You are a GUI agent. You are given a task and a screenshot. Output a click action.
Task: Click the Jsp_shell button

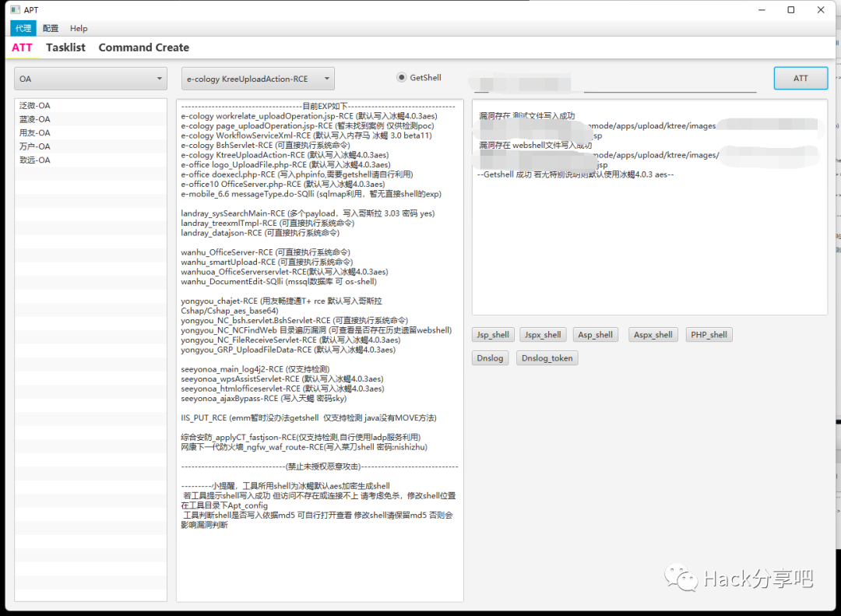click(493, 334)
